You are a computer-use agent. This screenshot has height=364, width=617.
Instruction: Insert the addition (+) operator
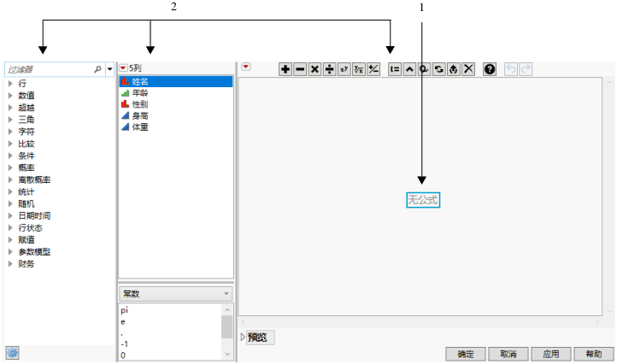pyautogui.click(x=285, y=69)
